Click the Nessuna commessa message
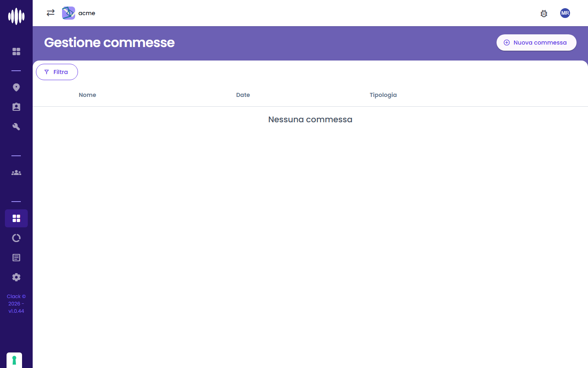The height and width of the screenshot is (368, 588). pos(310,119)
